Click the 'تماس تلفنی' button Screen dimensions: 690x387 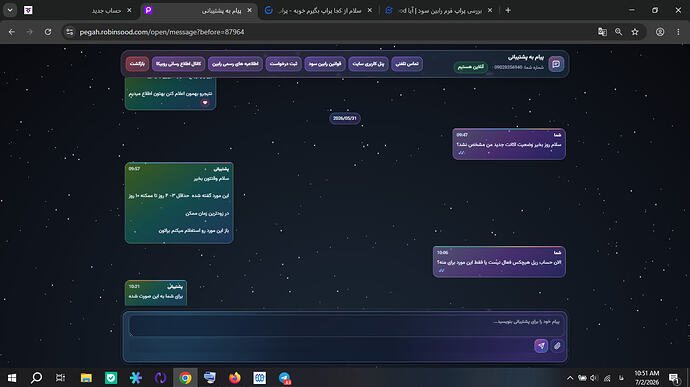pos(407,64)
